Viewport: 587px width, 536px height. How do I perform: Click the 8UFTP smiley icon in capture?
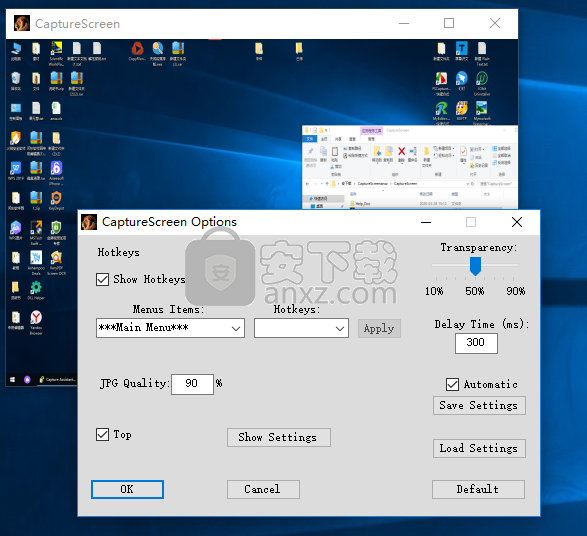(462, 109)
